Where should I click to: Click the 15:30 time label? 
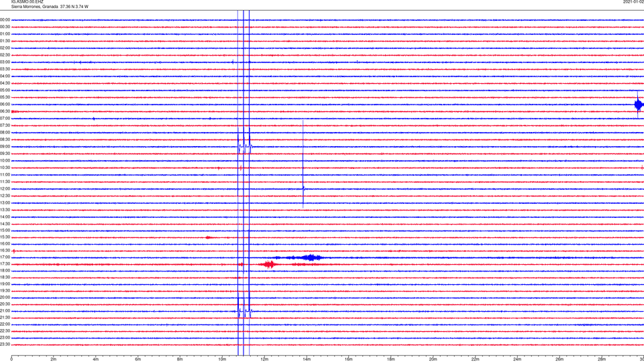click(x=5, y=237)
